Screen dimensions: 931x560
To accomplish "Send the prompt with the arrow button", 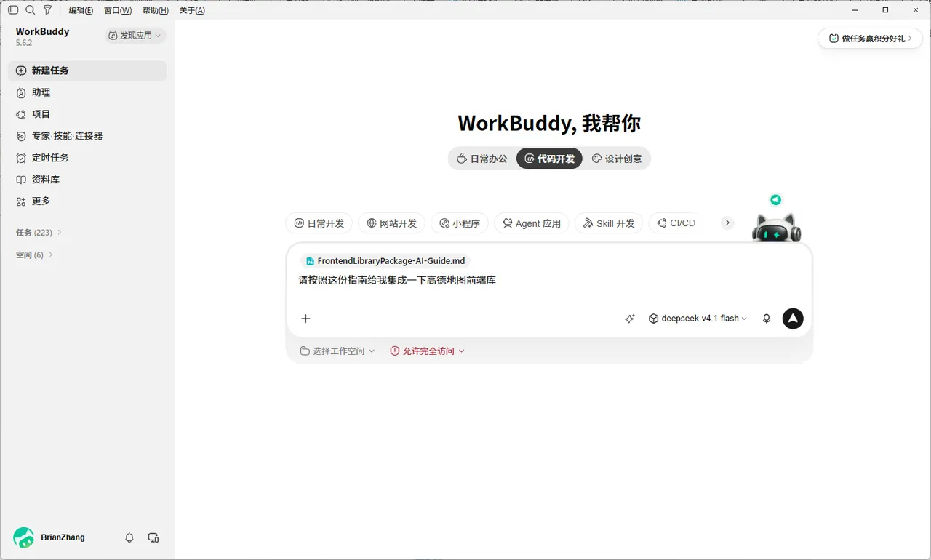I will tap(793, 319).
